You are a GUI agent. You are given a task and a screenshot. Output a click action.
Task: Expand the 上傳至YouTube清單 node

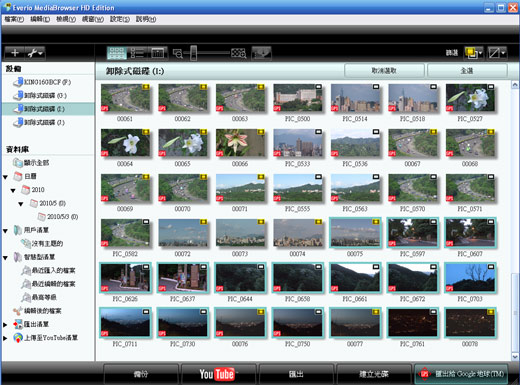(5, 338)
